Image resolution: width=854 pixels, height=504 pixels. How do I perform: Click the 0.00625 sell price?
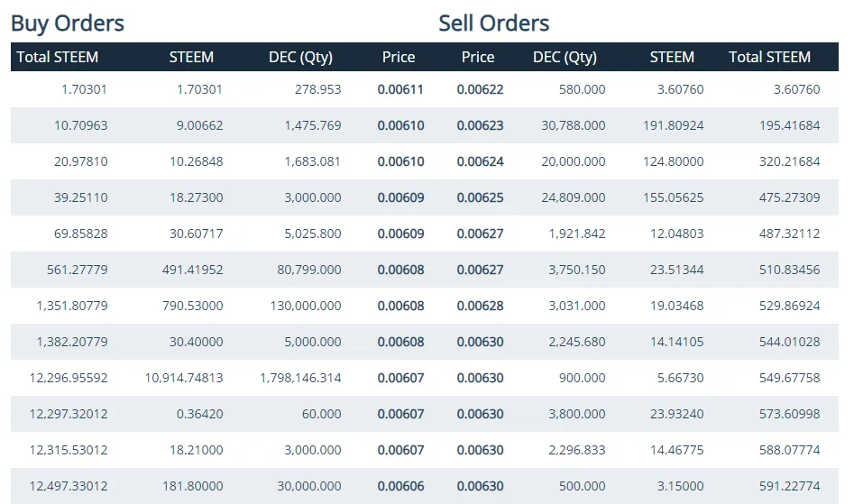480,197
